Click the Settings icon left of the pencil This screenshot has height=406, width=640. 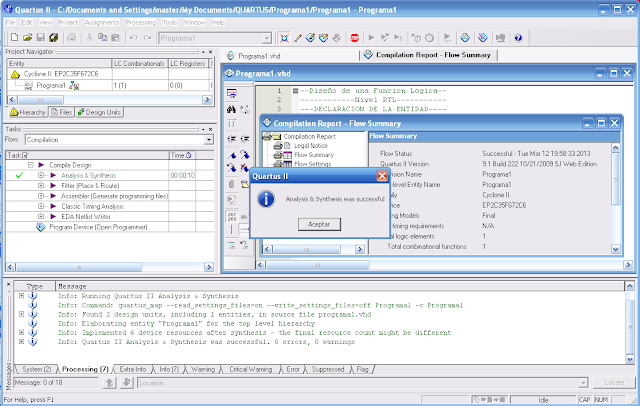[284, 38]
